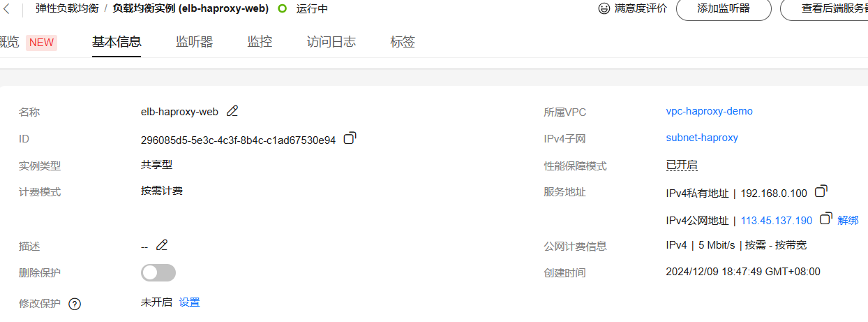Copy the IPv4 private address 192.168.0.100
Viewport: 868px width, 322px height.
pos(821,191)
